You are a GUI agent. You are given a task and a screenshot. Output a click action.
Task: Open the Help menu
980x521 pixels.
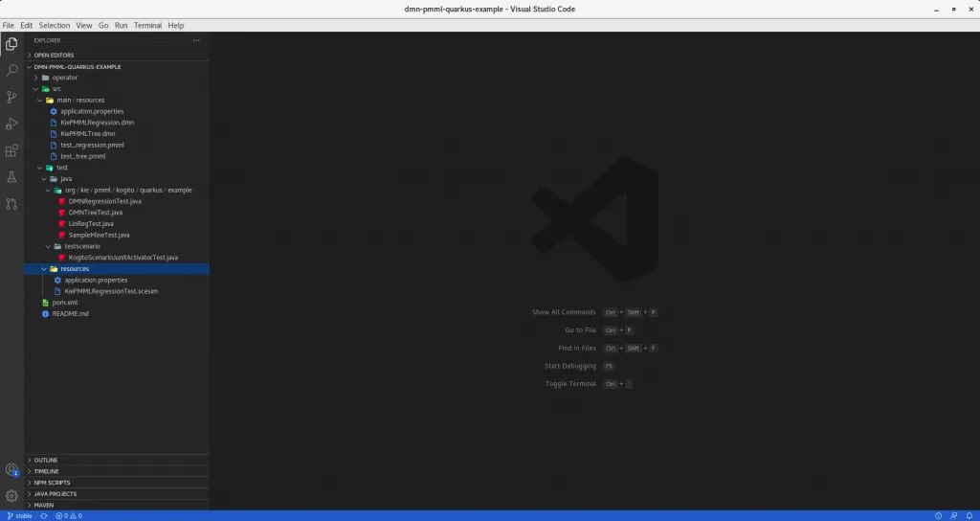coord(176,26)
